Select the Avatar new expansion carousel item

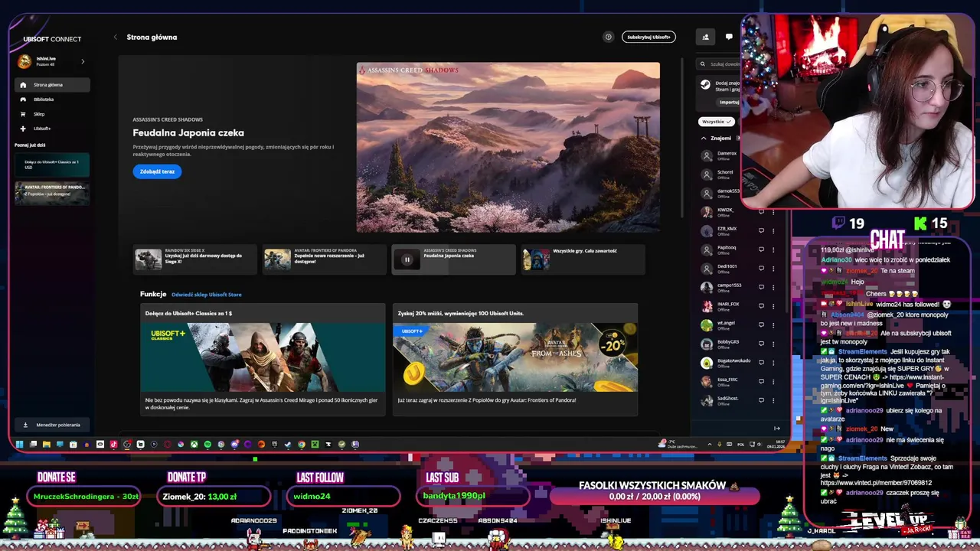point(325,259)
